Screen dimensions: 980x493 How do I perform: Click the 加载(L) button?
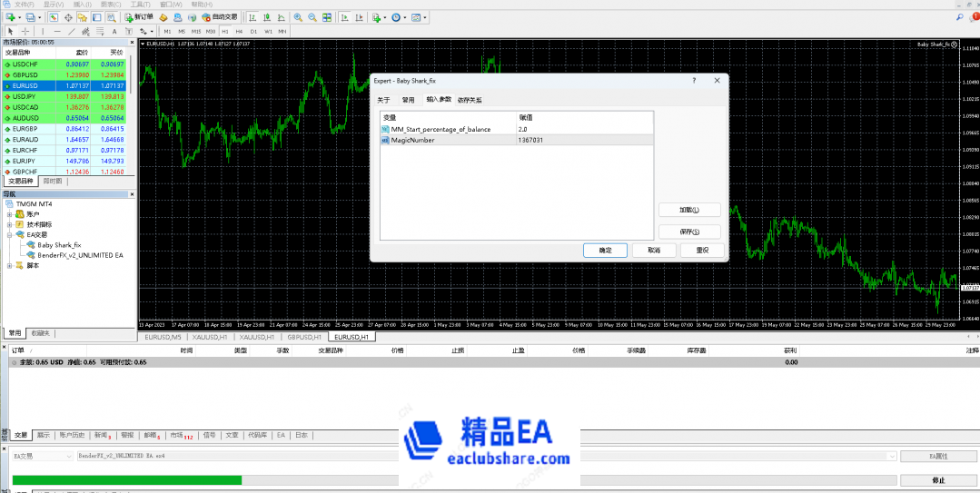[689, 210]
